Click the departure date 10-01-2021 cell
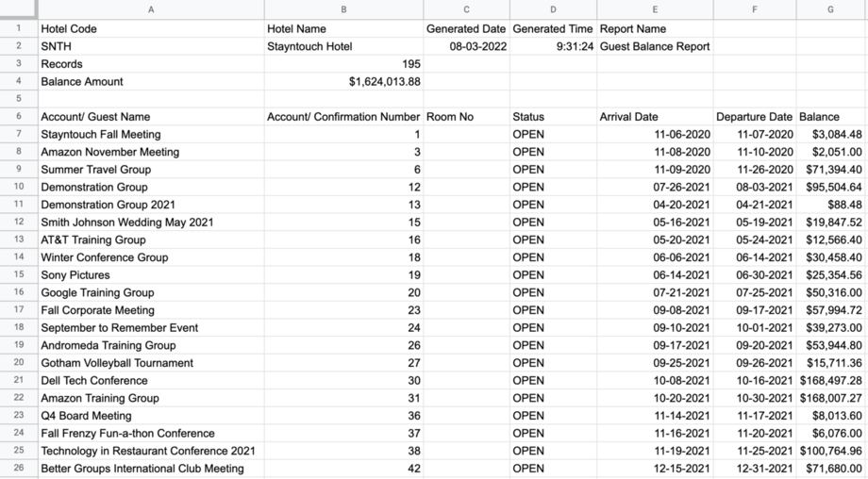Image resolution: width=868 pixels, height=479 pixels. coord(755,327)
